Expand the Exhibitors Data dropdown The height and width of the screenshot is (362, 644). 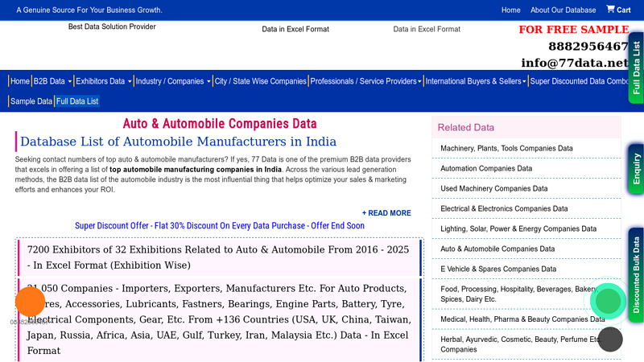click(104, 81)
